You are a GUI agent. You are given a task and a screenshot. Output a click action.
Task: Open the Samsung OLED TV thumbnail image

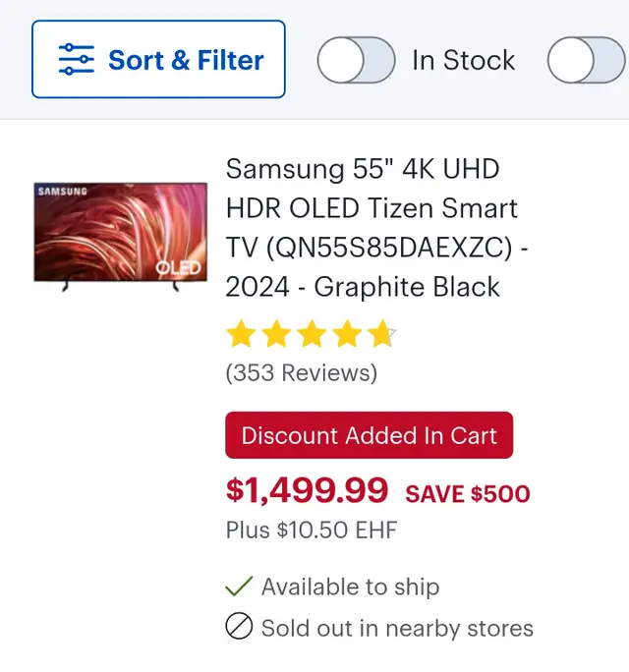[x=121, y=237]
